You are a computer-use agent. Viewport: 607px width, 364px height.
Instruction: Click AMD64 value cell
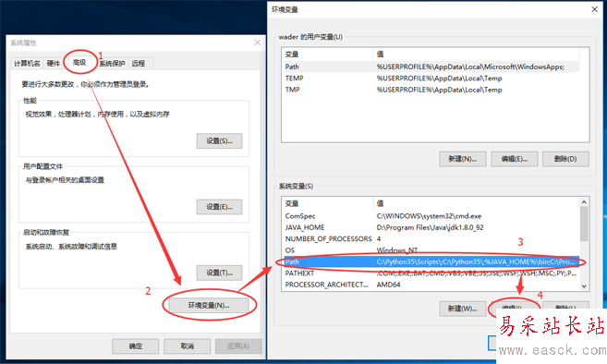[x=388, y=285]
